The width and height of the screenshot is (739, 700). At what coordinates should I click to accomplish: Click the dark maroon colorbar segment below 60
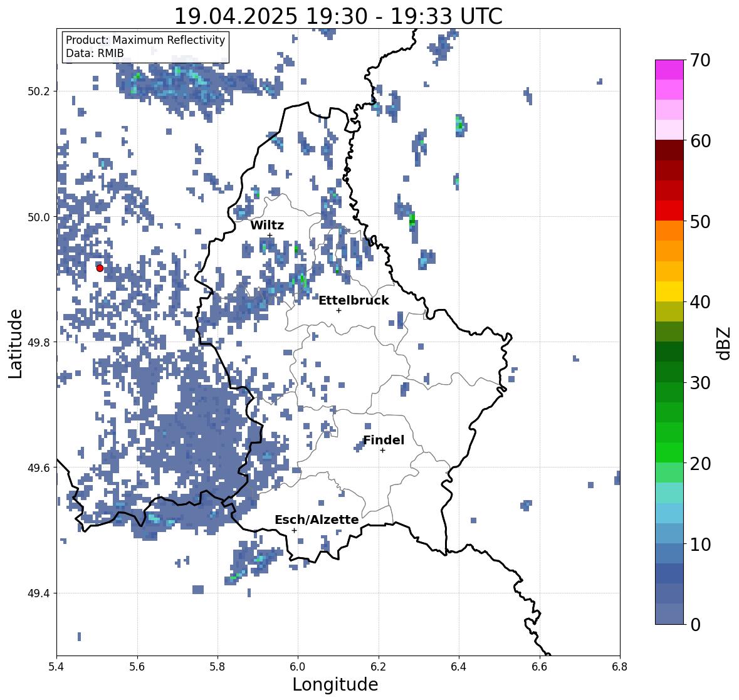point(669,150)
